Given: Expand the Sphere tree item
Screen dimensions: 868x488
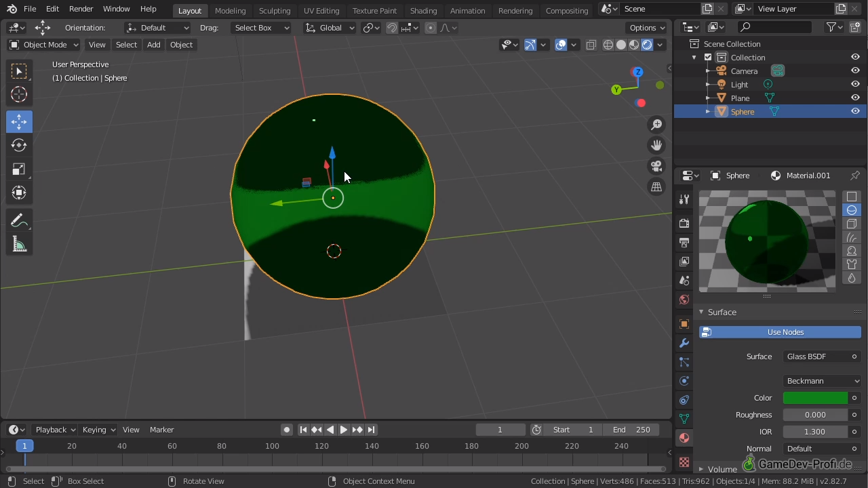Looking at the screenshot, I should (x=708, y=112).
